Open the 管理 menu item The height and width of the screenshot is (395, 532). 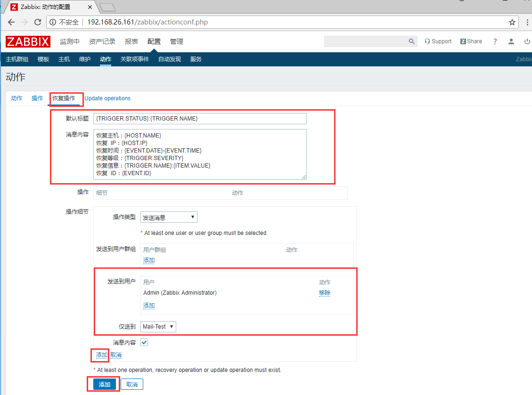pyautogui.click(x=176, y=41)
